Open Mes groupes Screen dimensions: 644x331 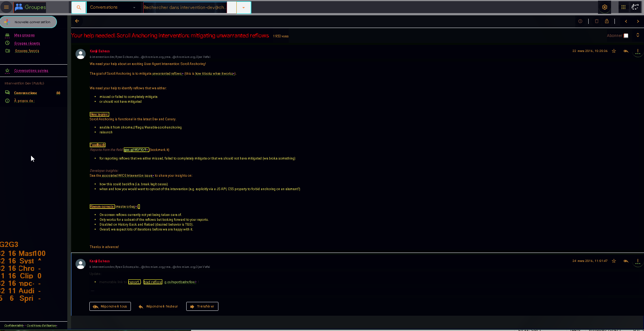[24, 35]
